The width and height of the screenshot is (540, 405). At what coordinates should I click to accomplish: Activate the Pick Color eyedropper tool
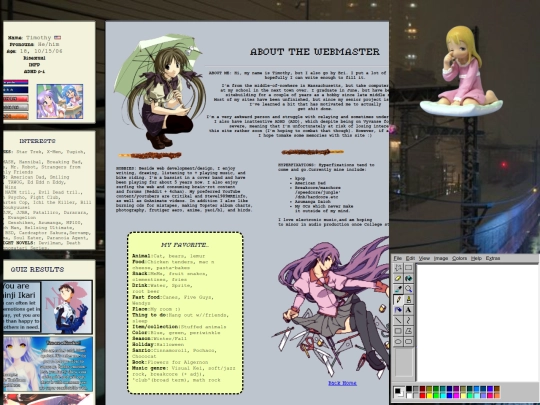(x=398, y=289)
